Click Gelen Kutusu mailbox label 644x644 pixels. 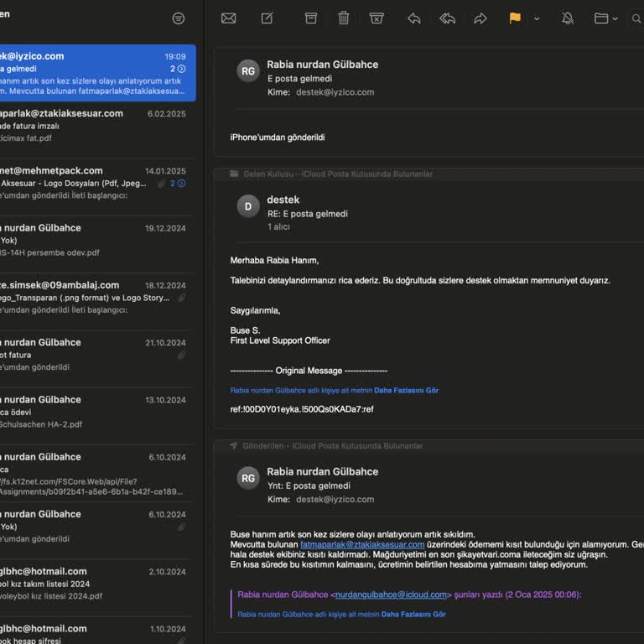268,174
